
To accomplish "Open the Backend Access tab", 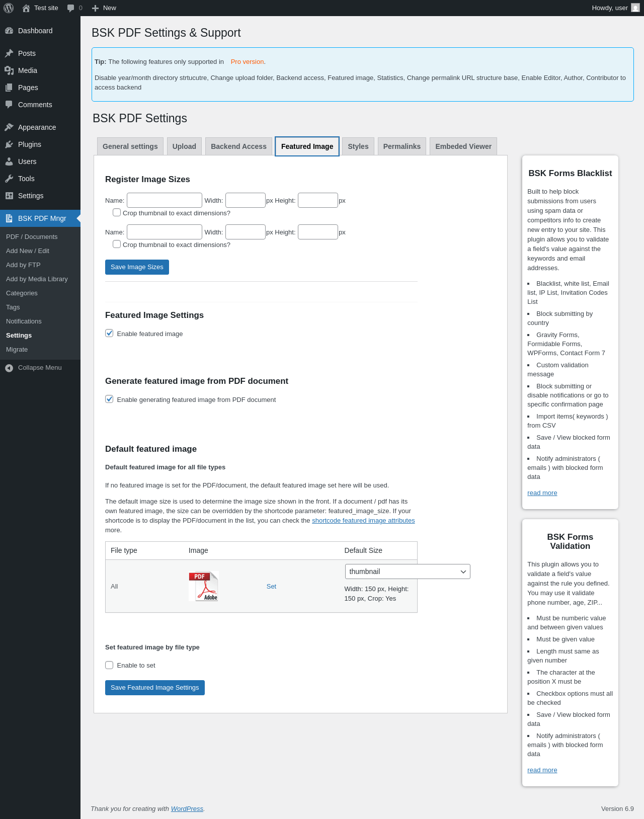I will coord(238,146).
